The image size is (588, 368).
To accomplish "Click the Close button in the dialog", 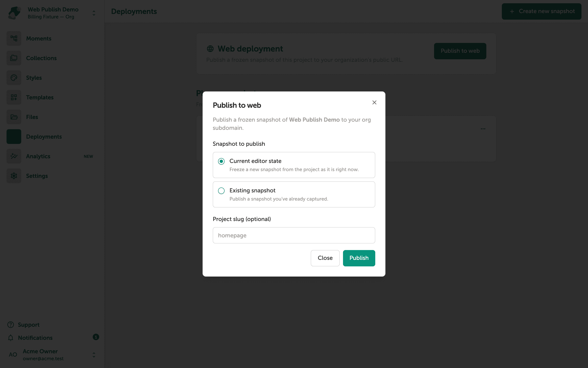I will [x=325, y=258].
